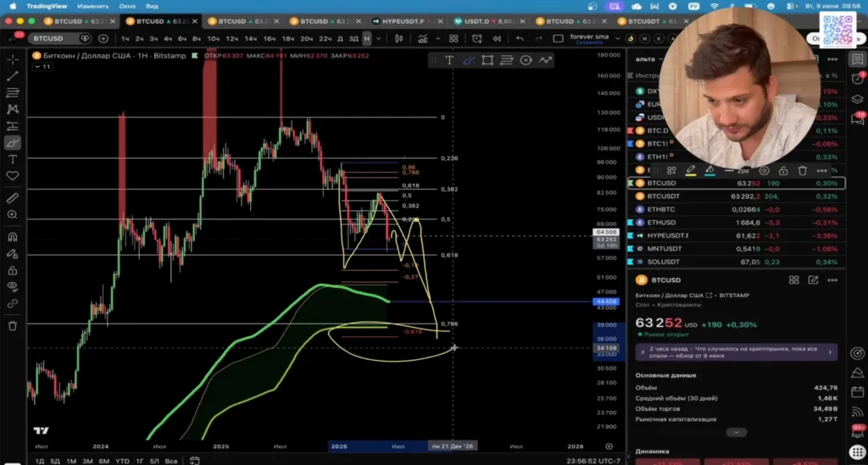This screenshot has height=465, width=868.
Task: Select the text annotation tool in left toolbar
Action: click(12, 159)
